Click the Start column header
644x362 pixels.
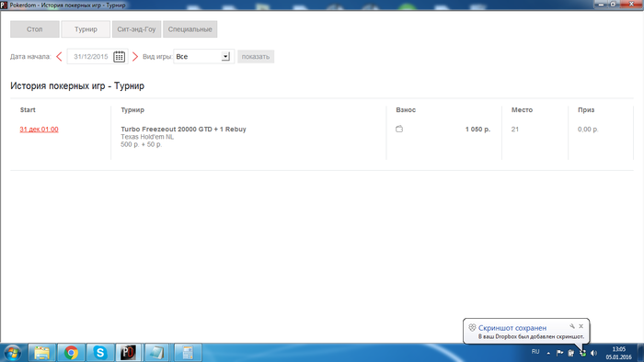[28, 110]
